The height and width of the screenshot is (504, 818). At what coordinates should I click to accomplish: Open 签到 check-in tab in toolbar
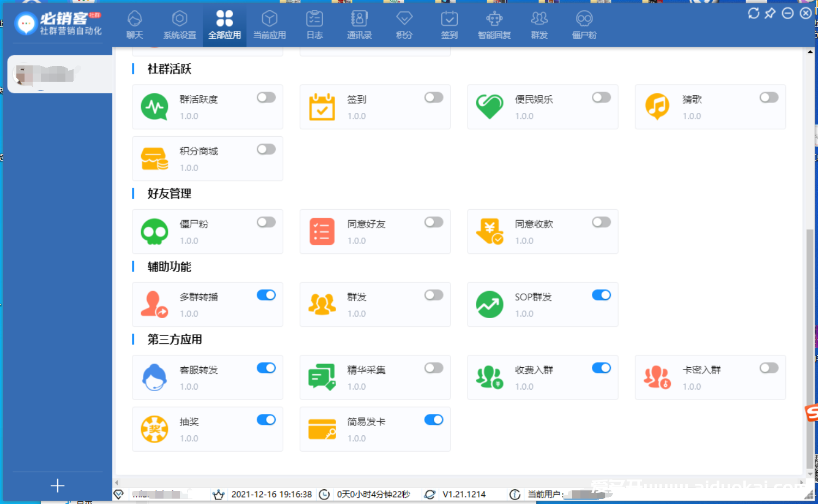[x=449, y=26]
